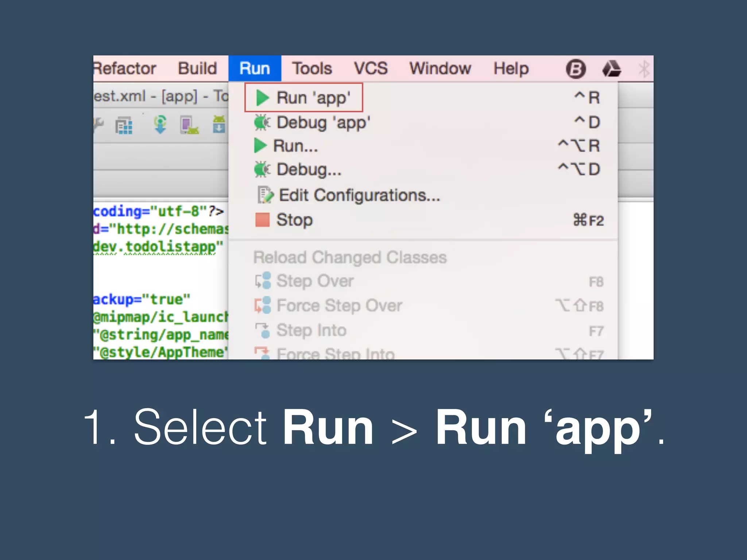The image size is (747, 560).
Task: Click the Google Drive menu bar icon
Action: [x=612, y=69]
